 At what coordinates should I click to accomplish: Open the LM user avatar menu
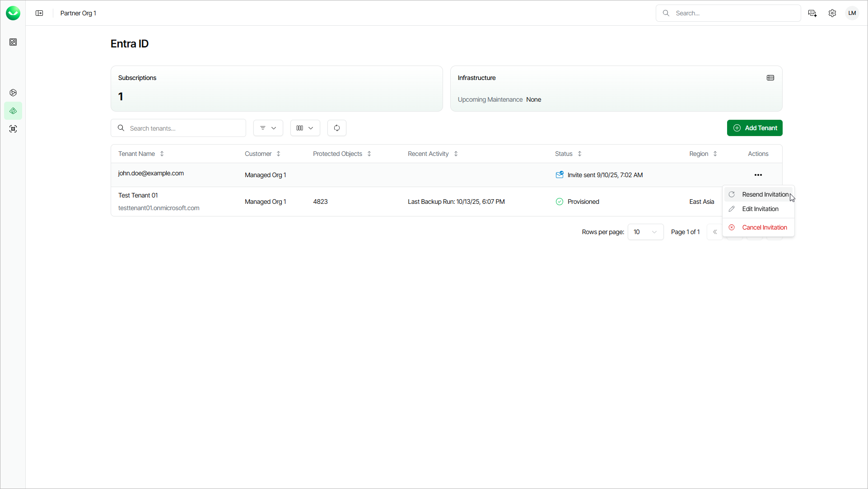click(852, 13)
